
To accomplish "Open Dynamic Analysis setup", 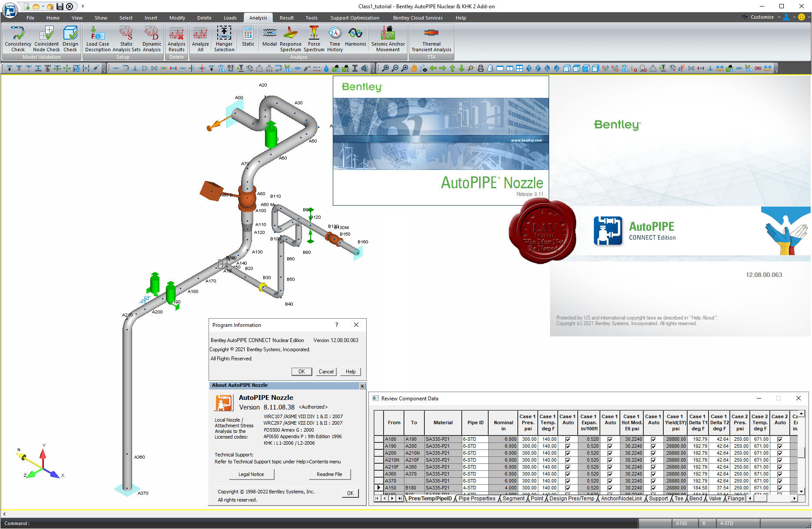I will tap(152, 39).
